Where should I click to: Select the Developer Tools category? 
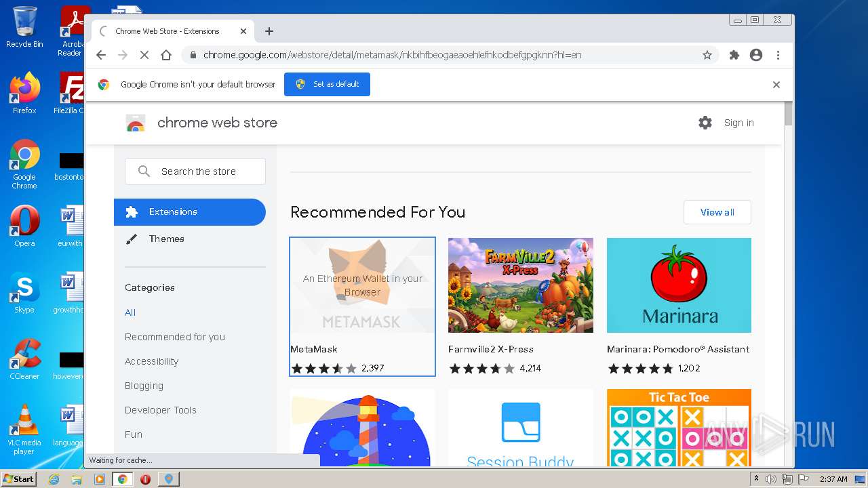[161, 410]
